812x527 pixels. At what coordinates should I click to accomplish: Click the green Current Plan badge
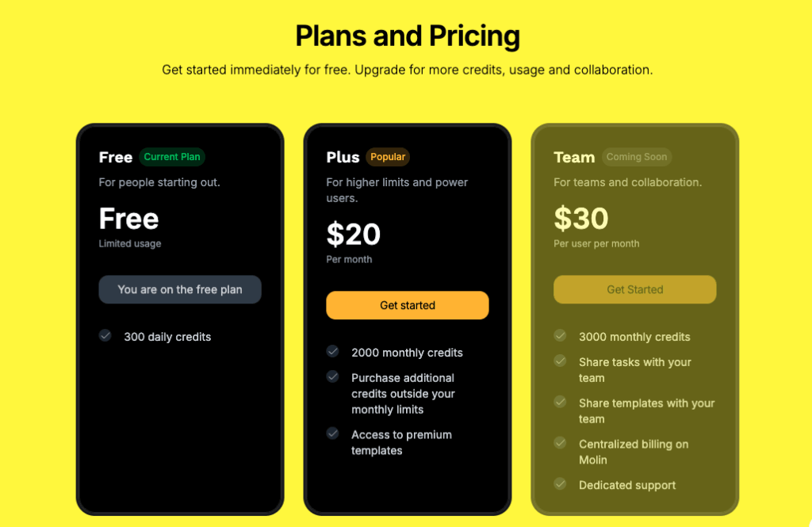172,157
